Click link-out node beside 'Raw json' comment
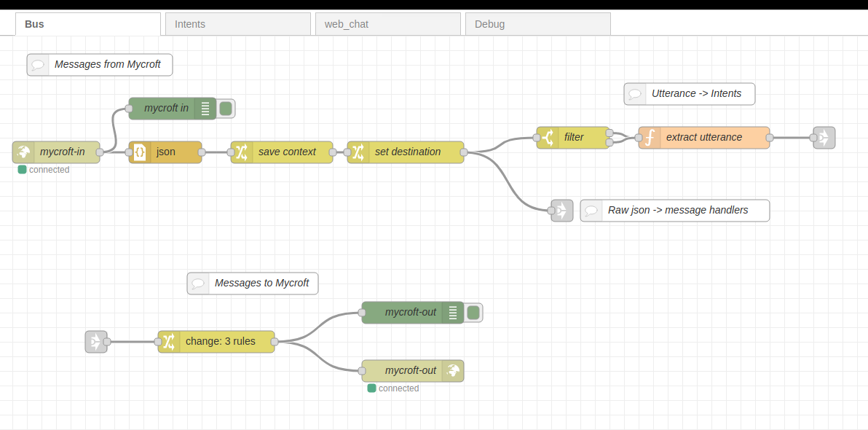The height and width of the screenshot is (430, 868). 562,211
